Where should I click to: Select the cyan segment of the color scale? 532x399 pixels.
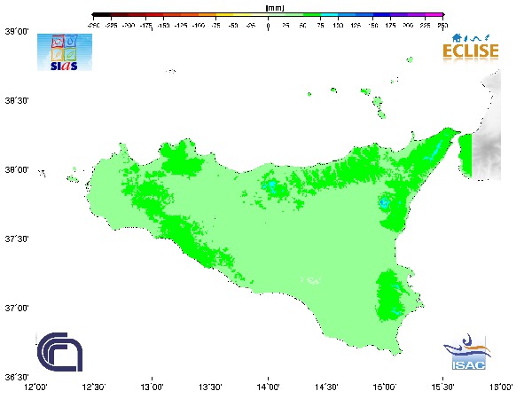coord(330,15)
